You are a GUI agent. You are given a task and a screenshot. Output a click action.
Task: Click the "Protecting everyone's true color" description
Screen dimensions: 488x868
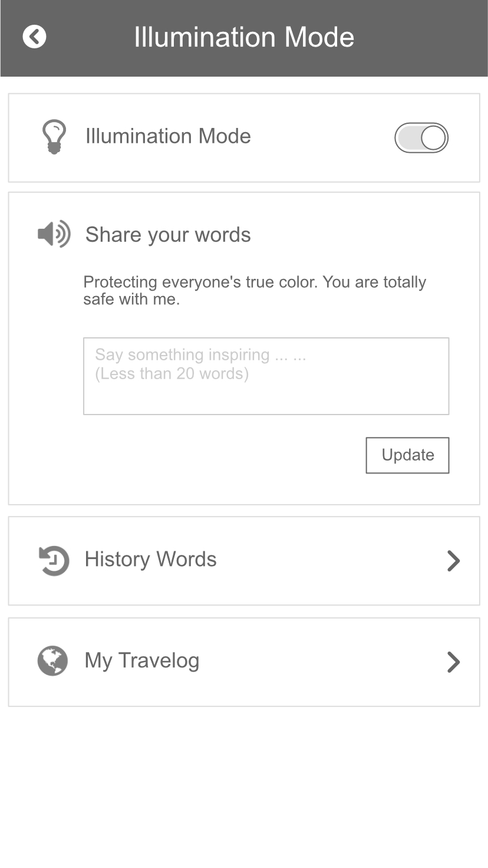pyautogui.click(x=255, y=290)
